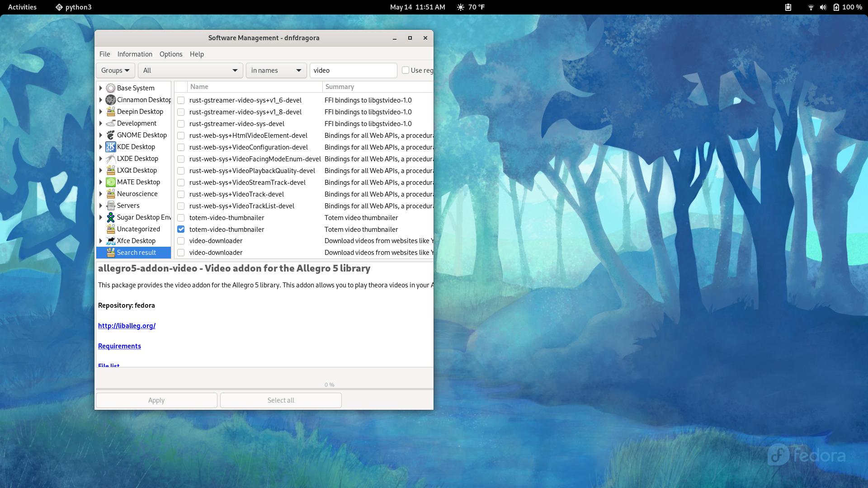Click the Deepin Desktop group icon
Image resolution: width=868 pixels, height=488 pixels.
pyautogui.click(x=111, y=112)
